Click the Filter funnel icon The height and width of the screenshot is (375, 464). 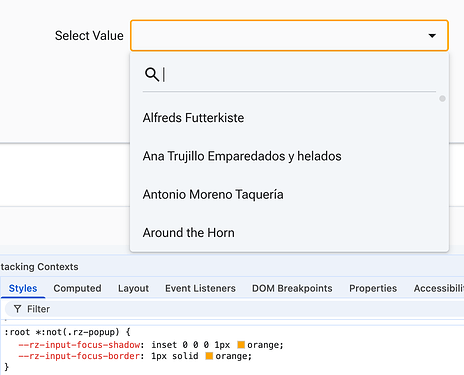point(18,309)
